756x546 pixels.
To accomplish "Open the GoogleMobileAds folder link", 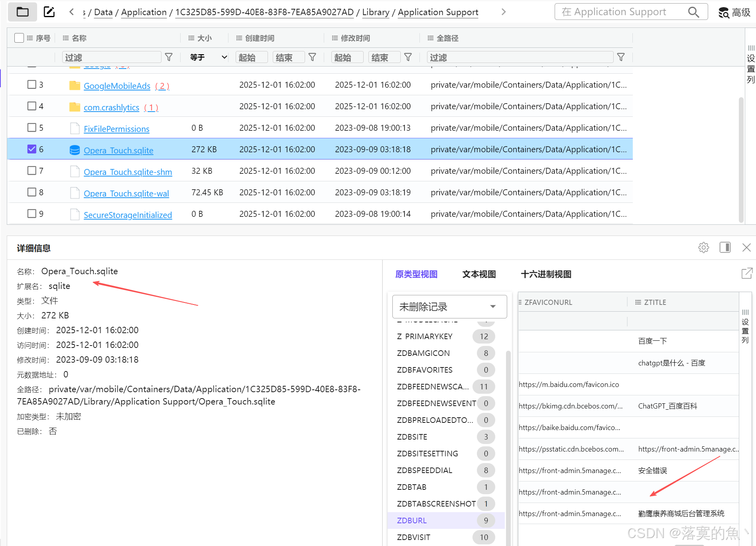I will (117, 86).
